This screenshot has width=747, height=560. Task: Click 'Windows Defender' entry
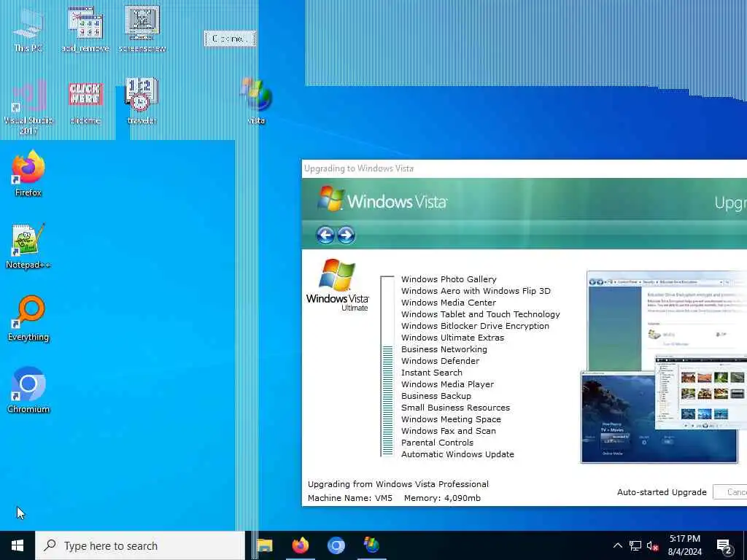coord(440,361)
